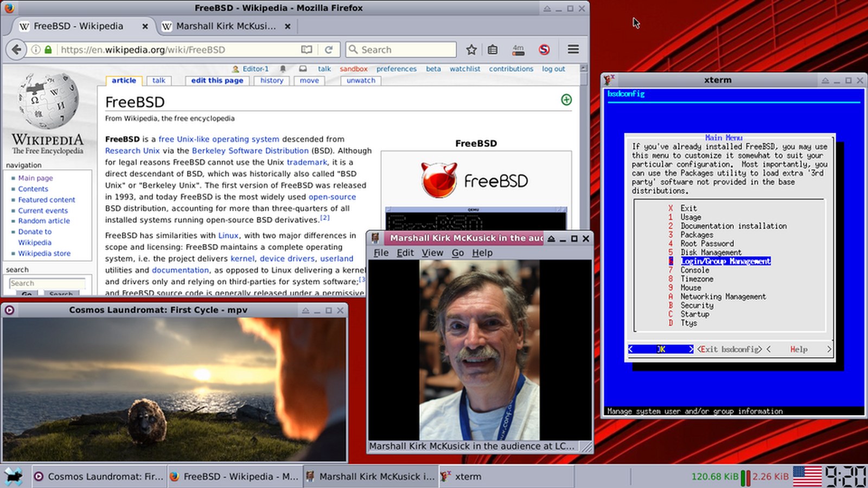868x488 pixels.
Task: Click the desktop start menu icon
Action: coord(14,476)
